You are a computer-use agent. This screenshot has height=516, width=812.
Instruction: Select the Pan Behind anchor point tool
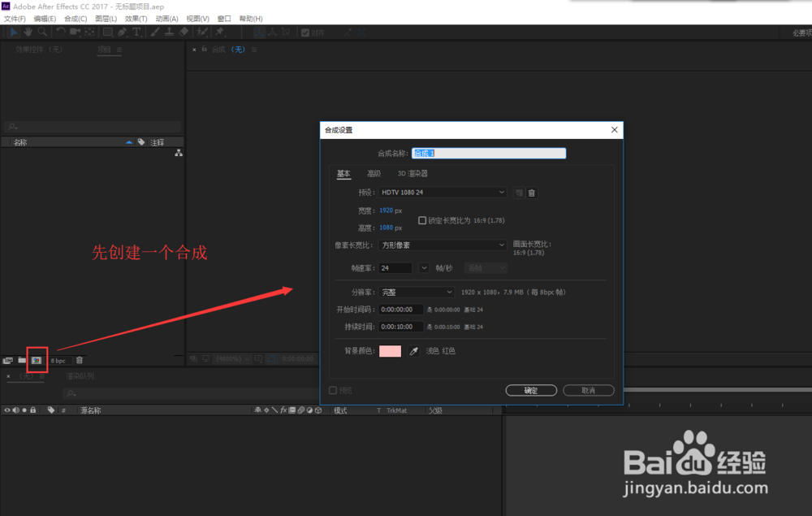(x=90, y=33)
